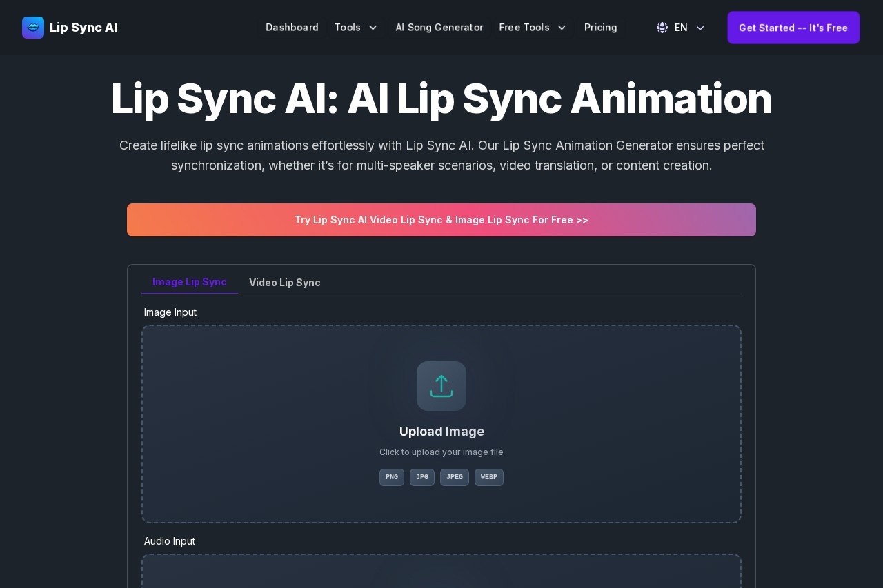Click the Upload Image arrow icon
Image resolution: width=883 pixels, height=588 pixels.
[x=441, y=386]
